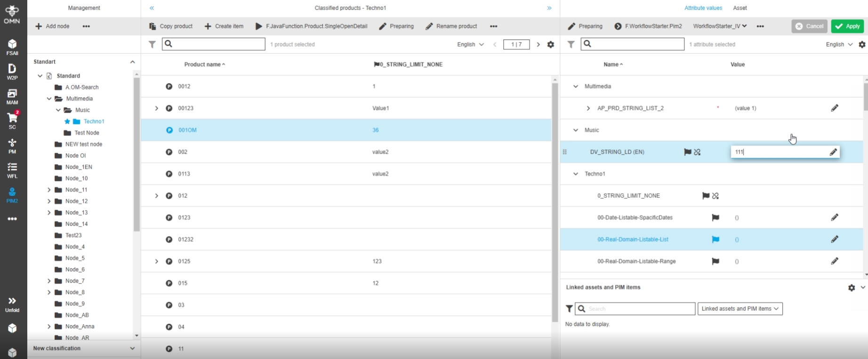Click the product list filter icon
The width and height of the screenshot is (868, 359).
coord(152,44)
